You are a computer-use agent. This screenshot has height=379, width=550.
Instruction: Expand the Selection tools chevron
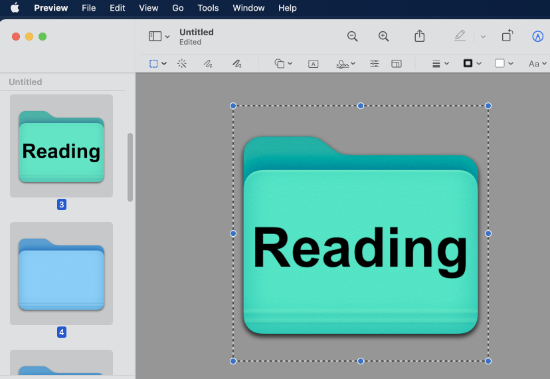(x=164, y=64)
